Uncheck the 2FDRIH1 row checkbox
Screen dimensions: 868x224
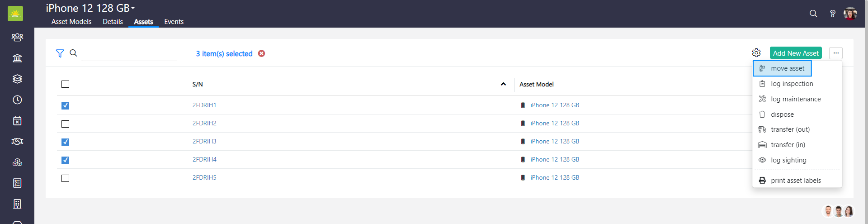(66, 105)
